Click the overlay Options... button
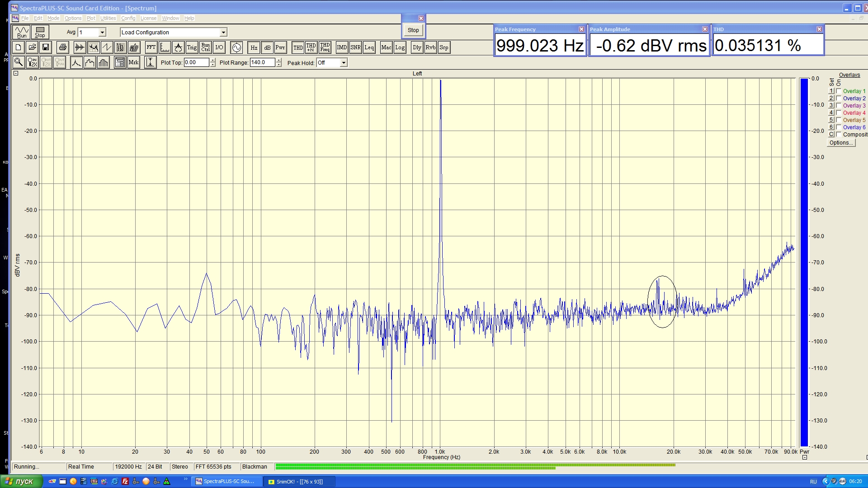868x488 pixels. [x=841, y=143]
